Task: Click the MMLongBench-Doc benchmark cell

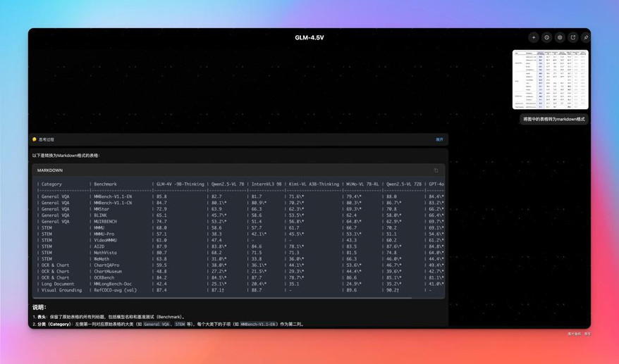Action: [x=113, y=284]
